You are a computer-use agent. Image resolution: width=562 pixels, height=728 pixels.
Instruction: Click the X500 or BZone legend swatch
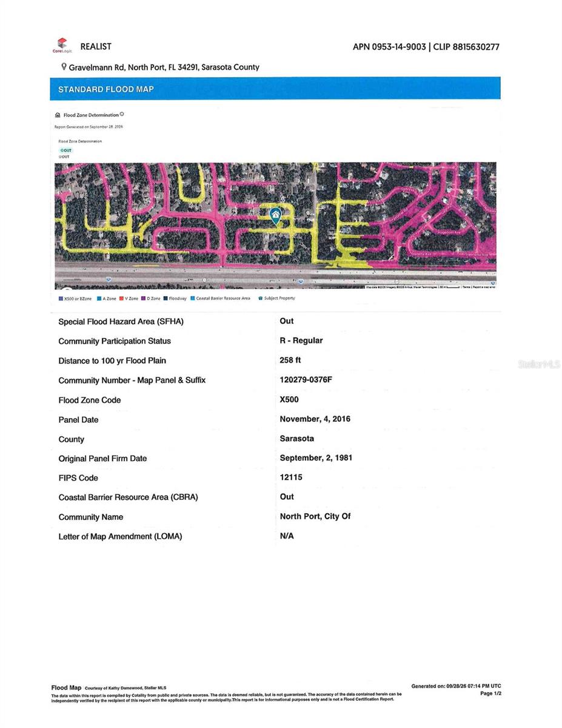pos(61,298)
